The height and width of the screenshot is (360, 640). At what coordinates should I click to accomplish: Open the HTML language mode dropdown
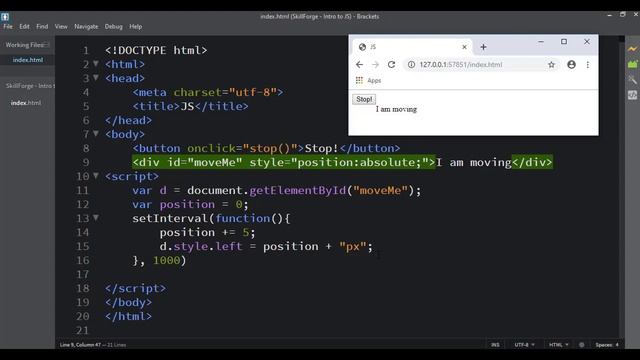[x=559, y=345]
